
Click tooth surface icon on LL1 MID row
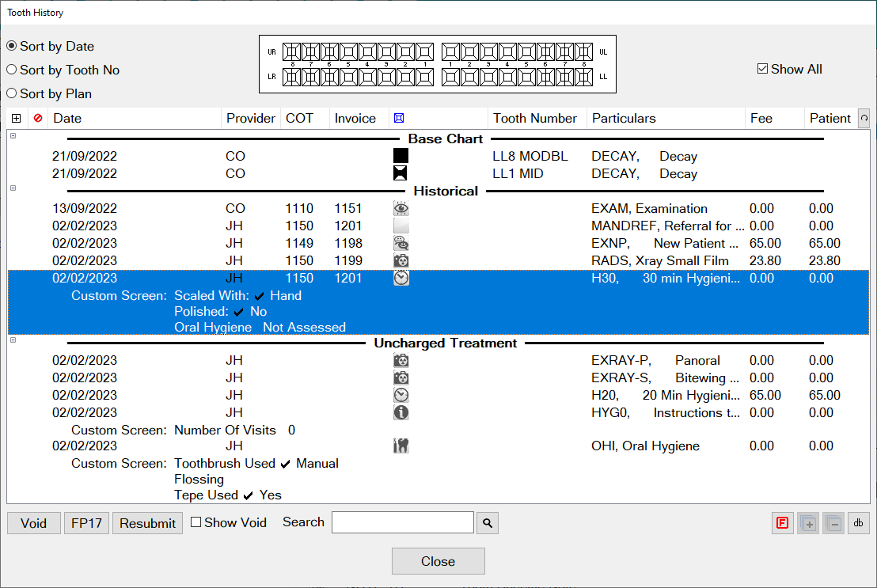[x=400, y=173]
